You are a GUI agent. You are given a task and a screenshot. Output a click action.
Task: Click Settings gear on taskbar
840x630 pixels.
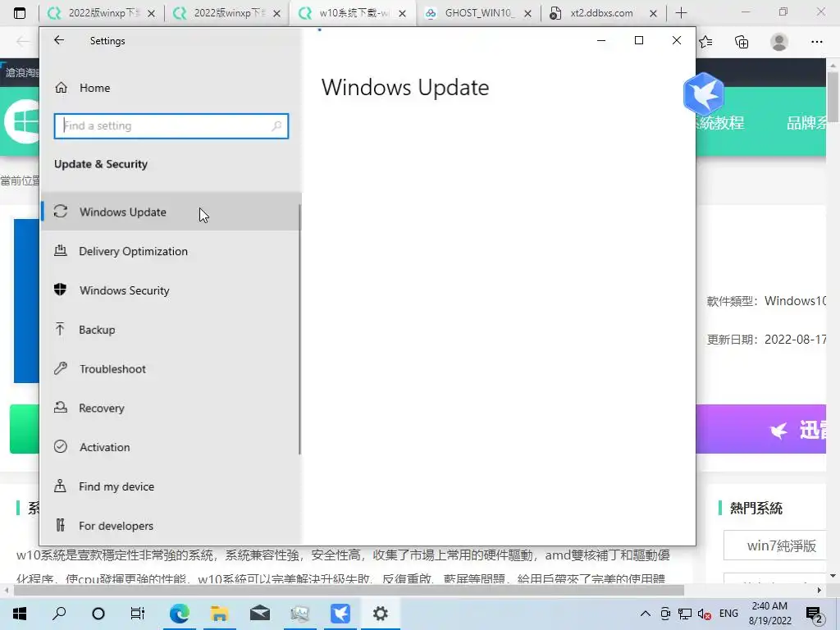[381, 614]
